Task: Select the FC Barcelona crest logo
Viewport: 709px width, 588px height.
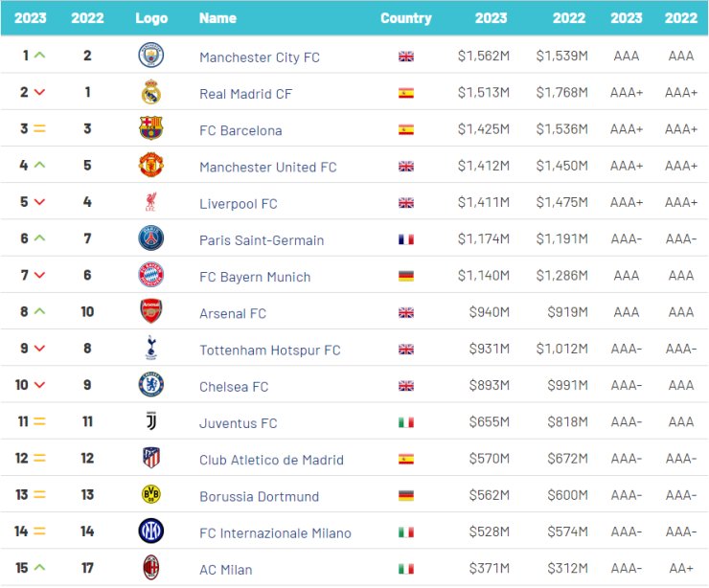Action: 151,128
